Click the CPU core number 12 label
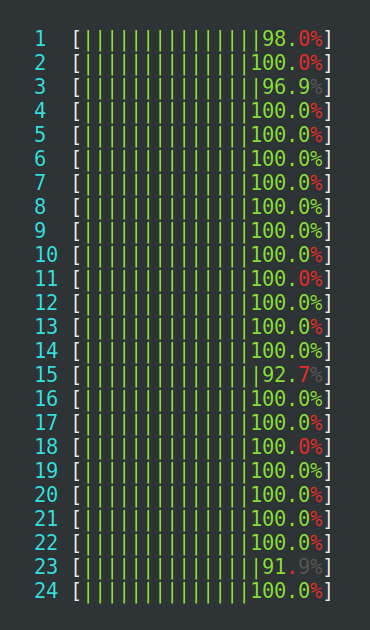The image size is (370, 630). (46, 303)
